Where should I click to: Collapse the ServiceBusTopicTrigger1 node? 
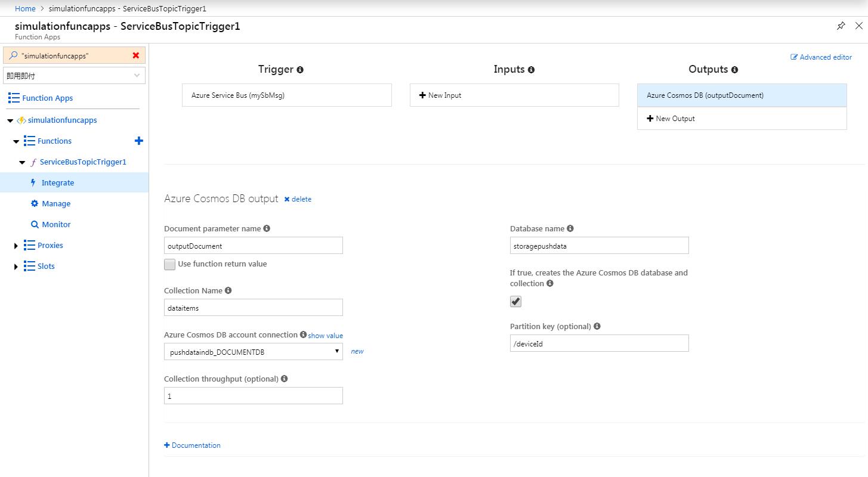coord(22,162)
